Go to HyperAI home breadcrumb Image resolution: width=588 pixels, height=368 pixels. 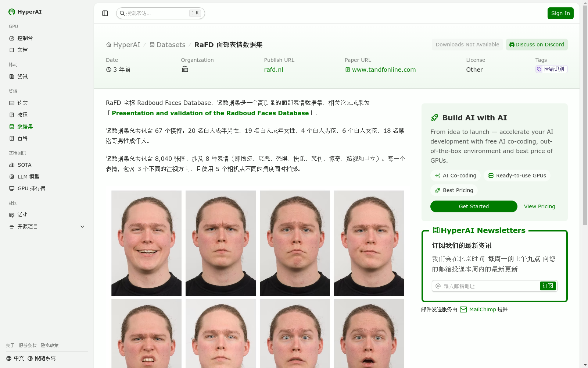click(123, 45)
